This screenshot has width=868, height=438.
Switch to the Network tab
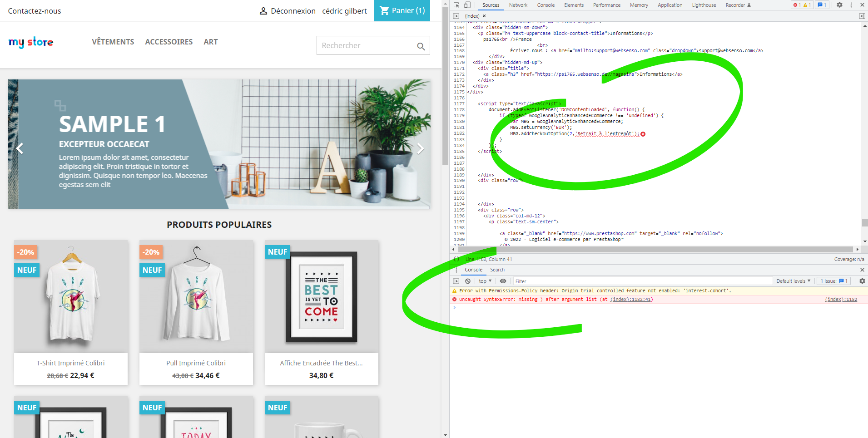518,5
